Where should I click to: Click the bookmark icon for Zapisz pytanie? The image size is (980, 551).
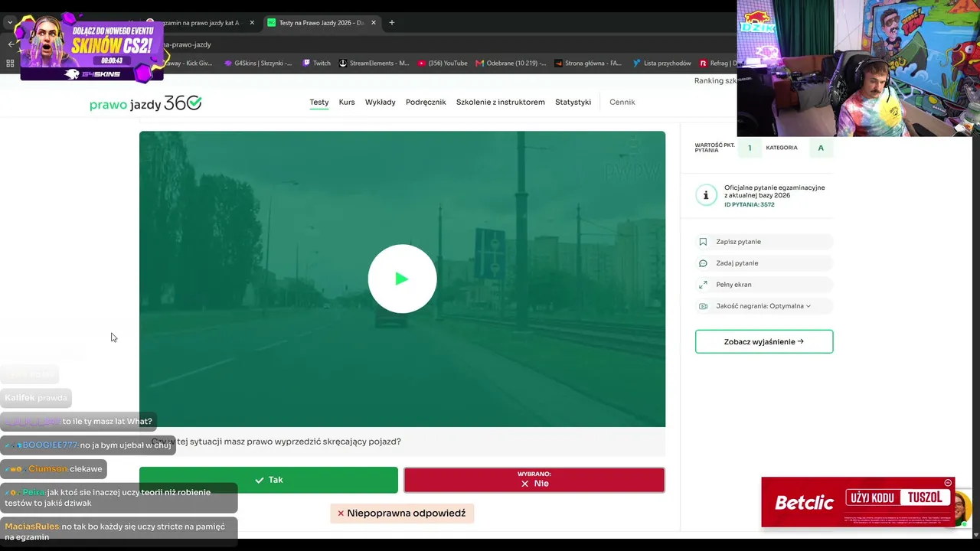(703, 242)
